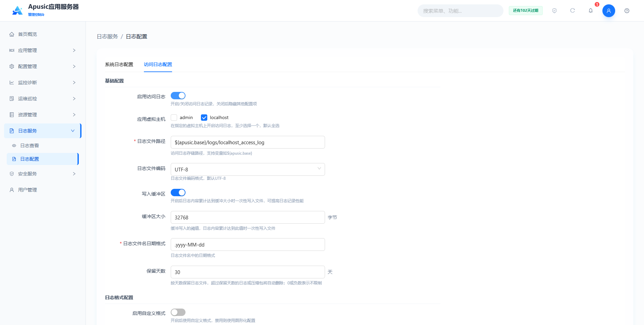Check the admin virtual host checkbox
The height and width of the screenshot is (325, 644).
tap(174, 117)
